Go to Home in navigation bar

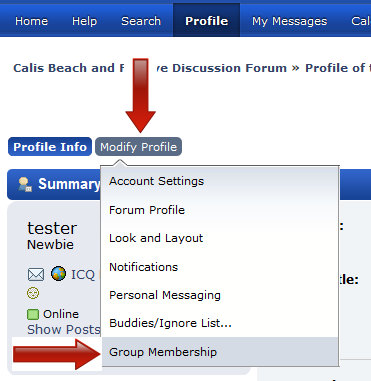tap(31, 21)
